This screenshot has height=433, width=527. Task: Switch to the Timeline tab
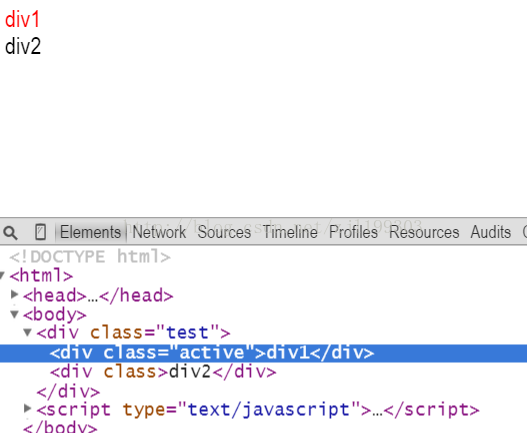click(x=290, y=232)
